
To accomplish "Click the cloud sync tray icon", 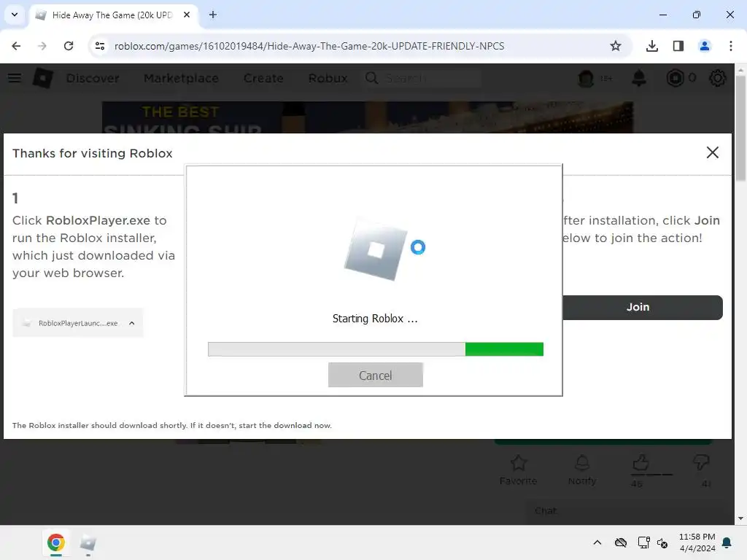I will (620, 542).
